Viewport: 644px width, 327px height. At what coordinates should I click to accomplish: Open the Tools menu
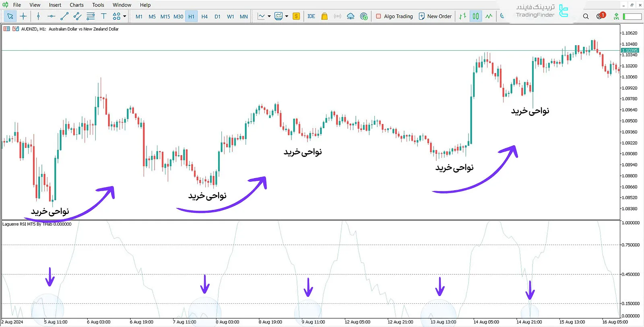pyautogui.click(x=98, y=5)
